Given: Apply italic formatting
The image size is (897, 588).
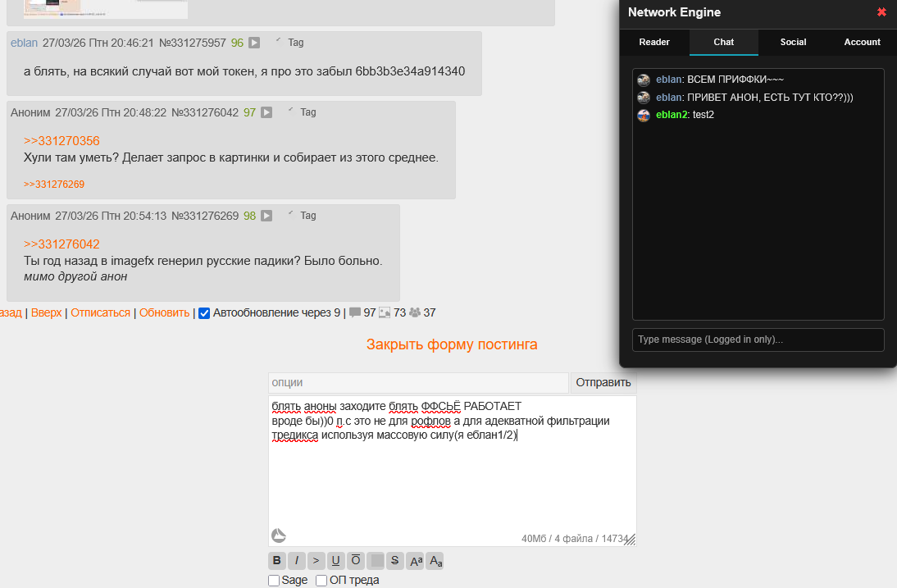Looking at the screenshot, I should pyautogui.click(x=296, y=561).
